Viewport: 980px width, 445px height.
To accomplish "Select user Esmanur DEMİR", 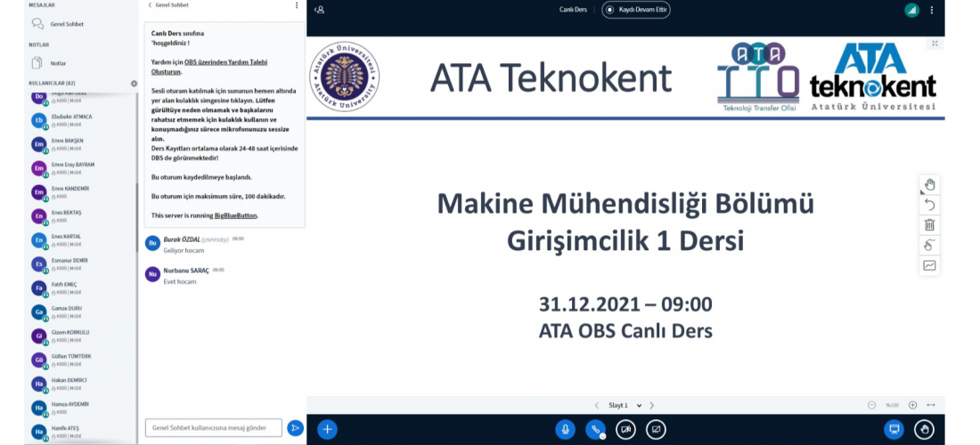I will tap(82, 264).
